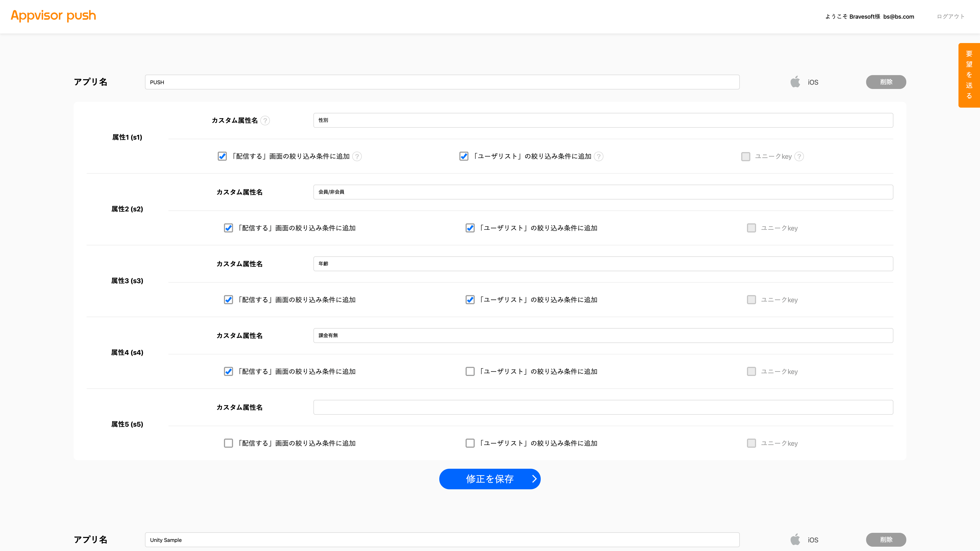Click Apple iOS icon for Unity Sample app
The width and height of the screenshot is (980, 551).
point(795,540)
